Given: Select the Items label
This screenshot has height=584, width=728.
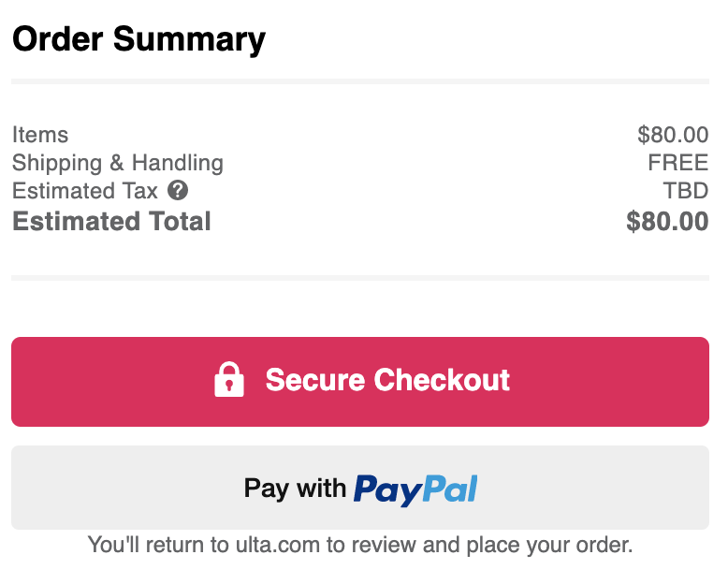Looking at the screenshot, I should click(40, 135).
